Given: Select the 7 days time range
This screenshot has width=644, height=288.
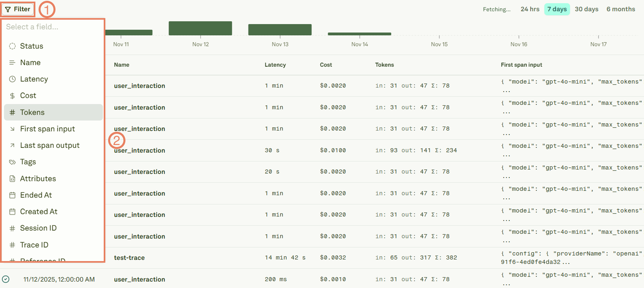Looking at the screenshot, I should (x=557, y=9).
